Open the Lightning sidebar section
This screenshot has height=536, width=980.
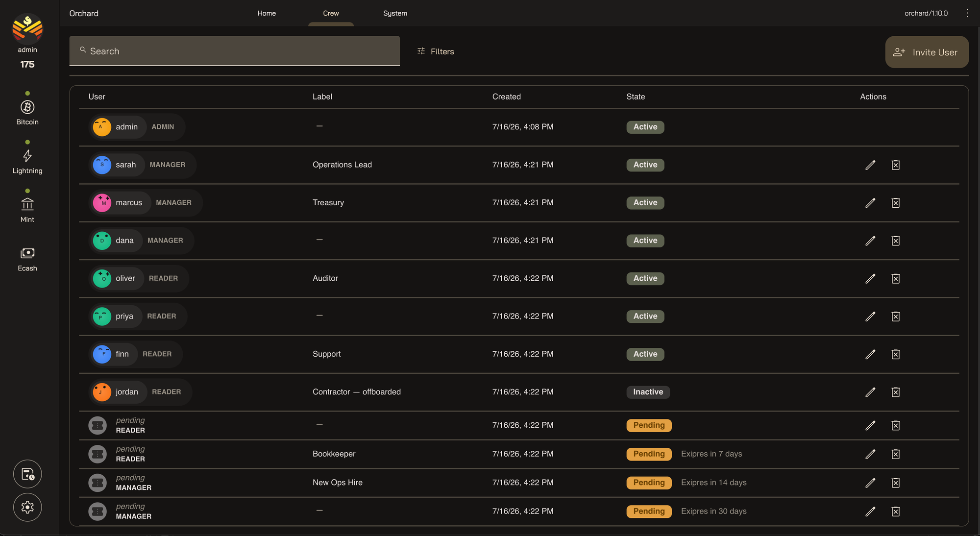pos(27,161)
